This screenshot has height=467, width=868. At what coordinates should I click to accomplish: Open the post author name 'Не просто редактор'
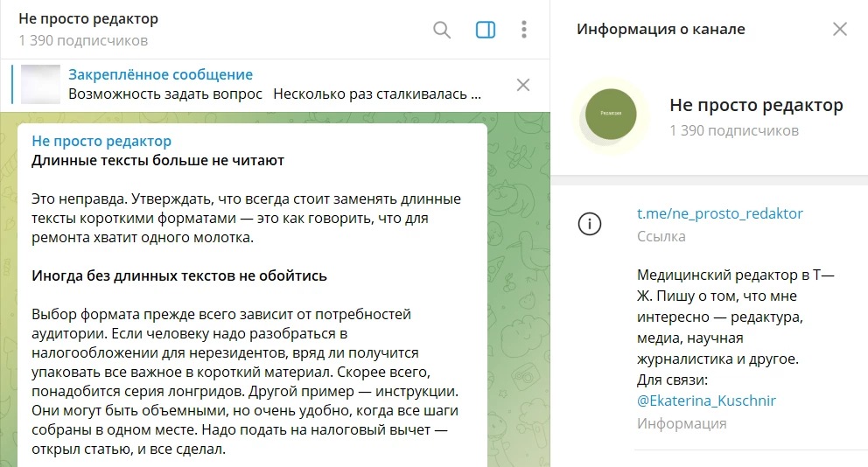(101, 141)
